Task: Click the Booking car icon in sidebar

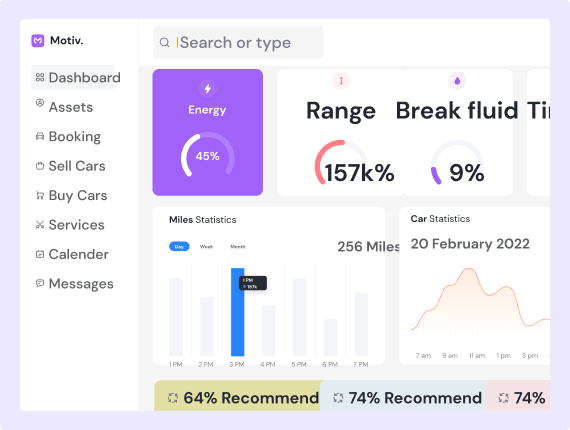Action: [40, 136]
